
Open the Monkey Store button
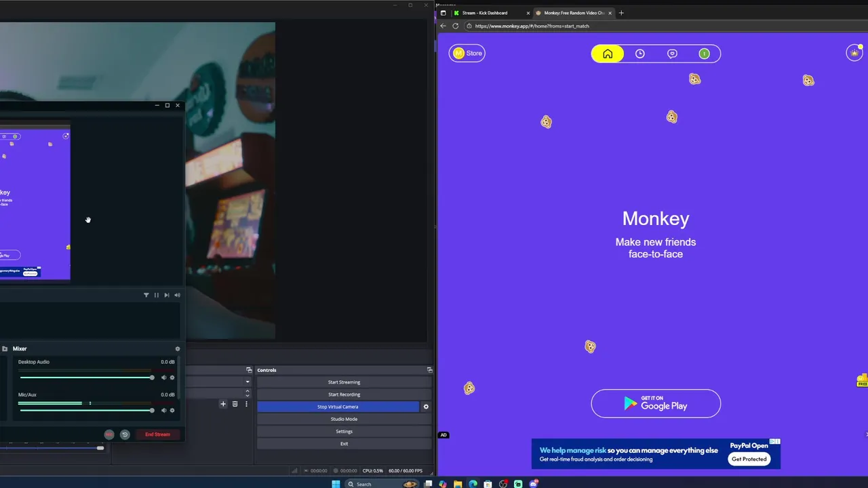click(467, 53)
